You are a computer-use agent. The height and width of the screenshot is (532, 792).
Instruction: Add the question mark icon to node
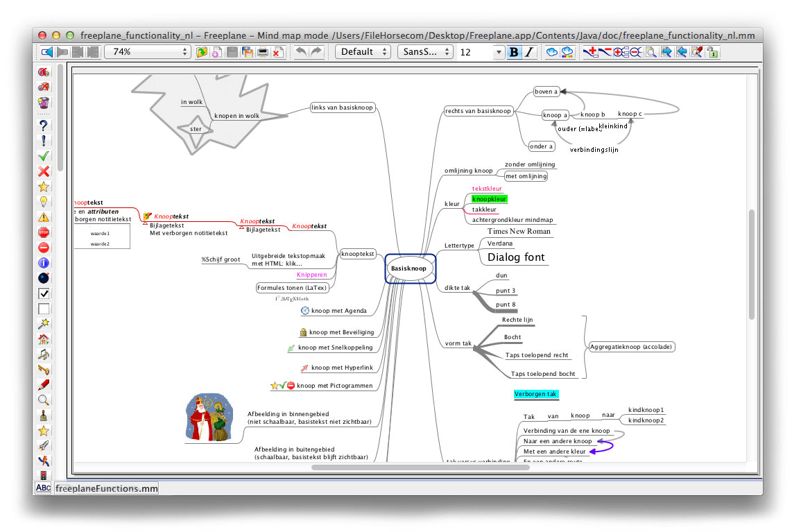[x=44, y=126]
